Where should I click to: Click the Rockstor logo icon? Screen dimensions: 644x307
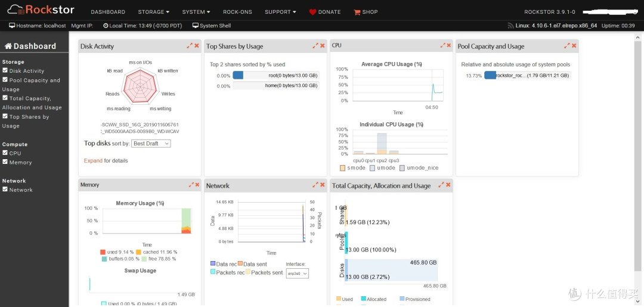point(16,10)
